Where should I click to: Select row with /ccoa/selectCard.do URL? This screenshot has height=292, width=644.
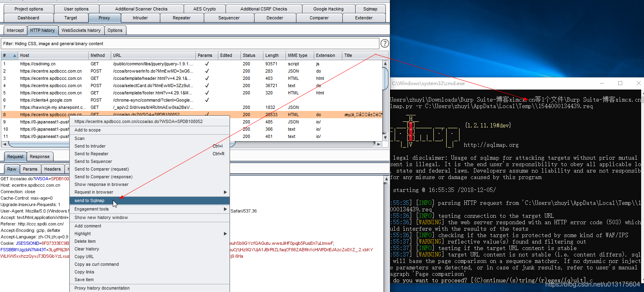pos(191,86)
